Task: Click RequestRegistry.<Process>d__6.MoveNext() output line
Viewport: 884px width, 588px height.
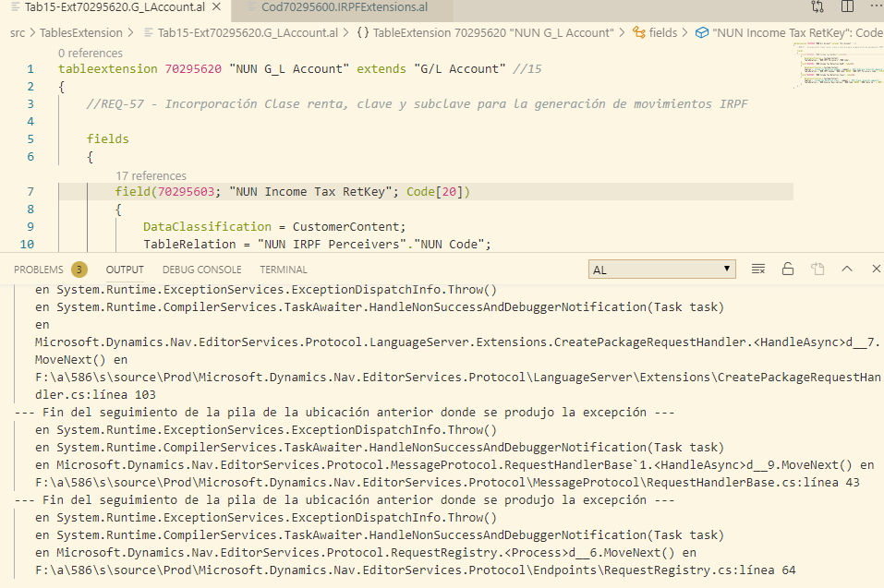Action: [365, 553]
